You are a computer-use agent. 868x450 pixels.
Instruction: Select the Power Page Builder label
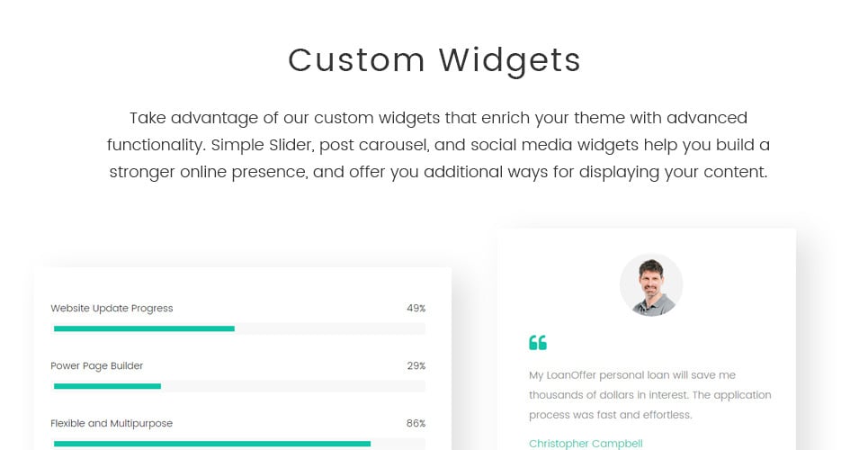point(97,365)
